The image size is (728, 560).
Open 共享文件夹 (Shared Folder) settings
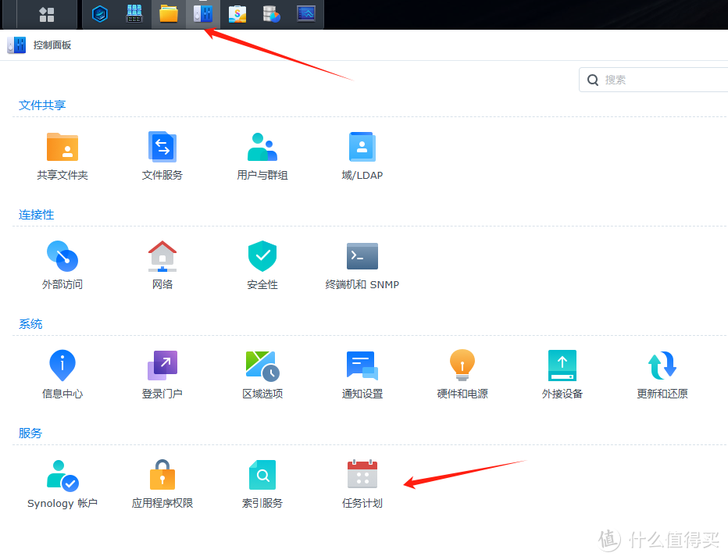point(62,154)
